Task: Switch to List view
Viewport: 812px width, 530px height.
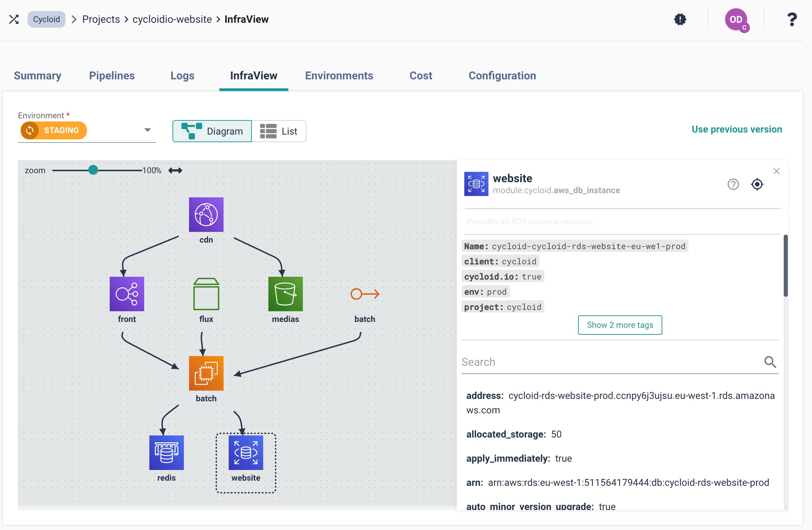Action: (x=279, y=131)
